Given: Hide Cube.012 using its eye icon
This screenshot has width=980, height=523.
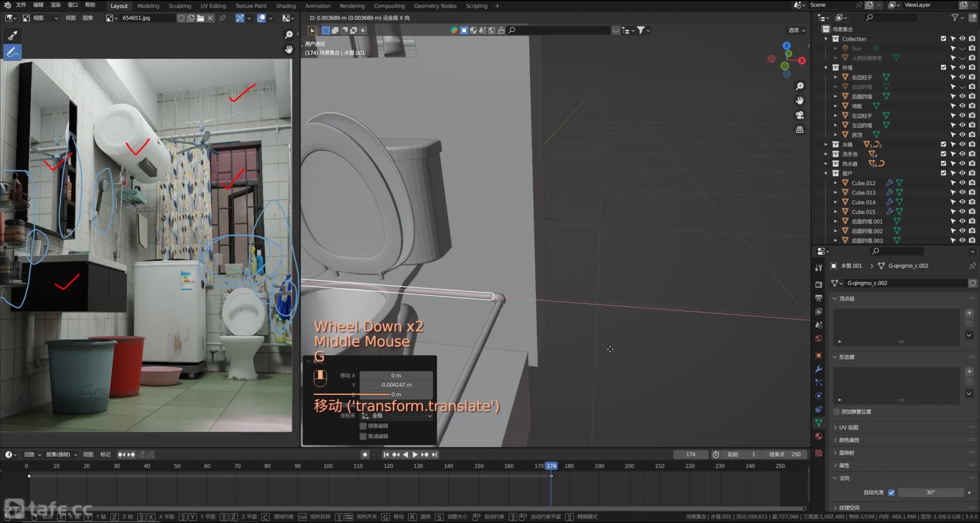Looking at the screenshot, I should coord(962,183).
